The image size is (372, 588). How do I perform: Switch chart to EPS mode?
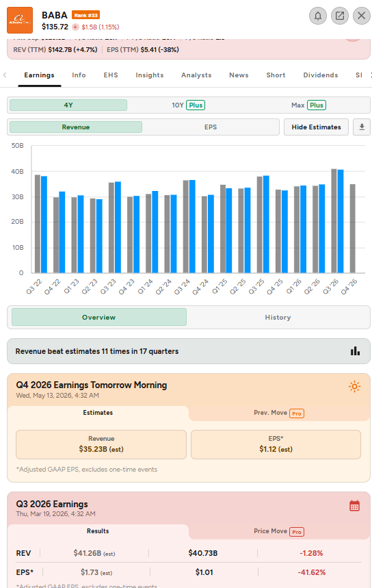(x=211, y=127)
